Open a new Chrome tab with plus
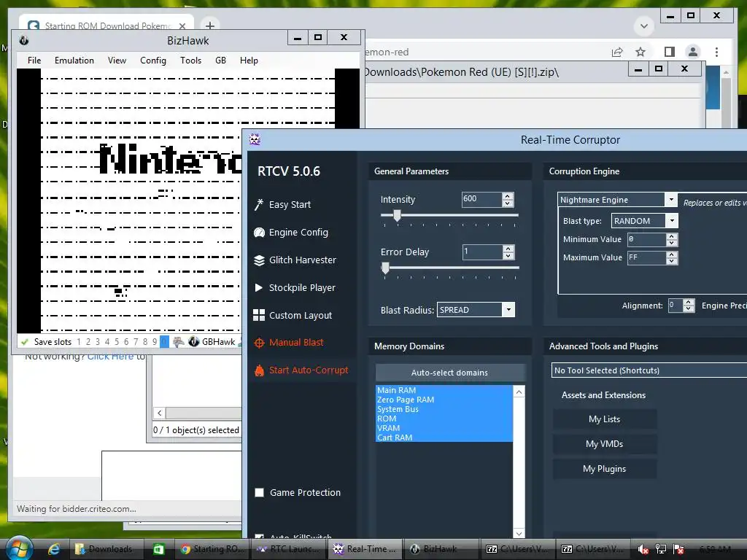The image size is (747, 560). 209,26
